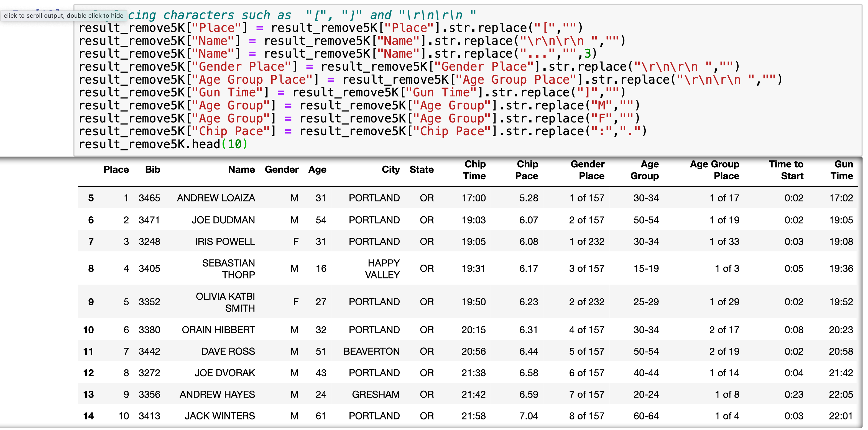The height and width of the screenshot is (430, 868).
Task: Select row index 7 for IRIS POWELL
Action: tap(91, 242)
